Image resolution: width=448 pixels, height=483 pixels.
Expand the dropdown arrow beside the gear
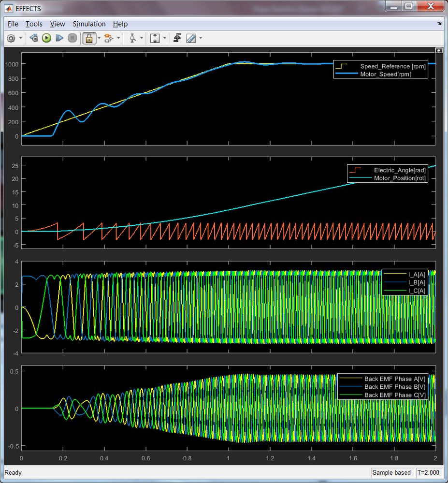21,38
